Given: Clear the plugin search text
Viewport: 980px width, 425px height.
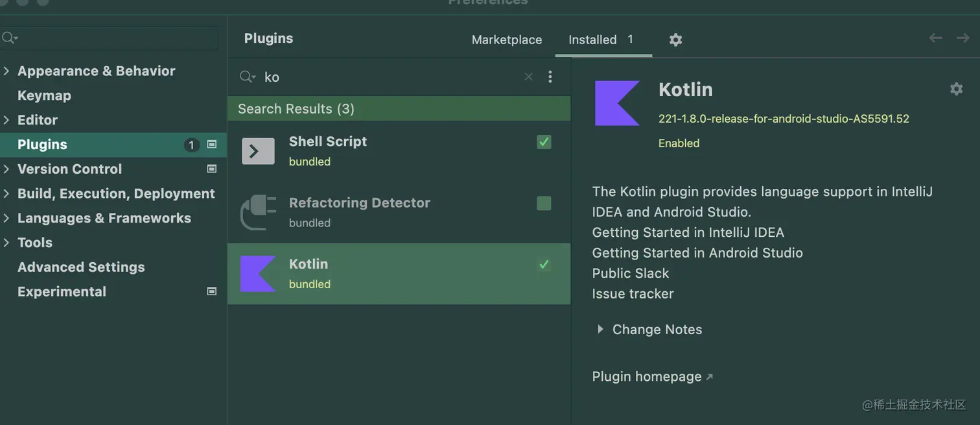Looking at the screenshot, I should click(x=528, y=77).
